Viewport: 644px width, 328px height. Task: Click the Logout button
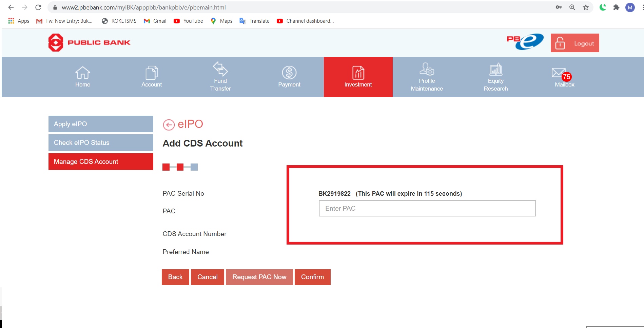(x=575, y=43)
